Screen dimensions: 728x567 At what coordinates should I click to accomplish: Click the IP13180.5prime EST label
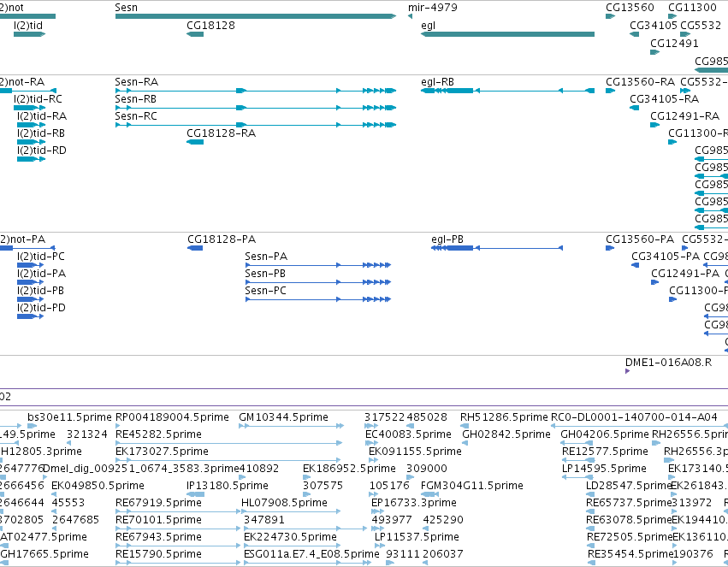(x=228, y=486)
